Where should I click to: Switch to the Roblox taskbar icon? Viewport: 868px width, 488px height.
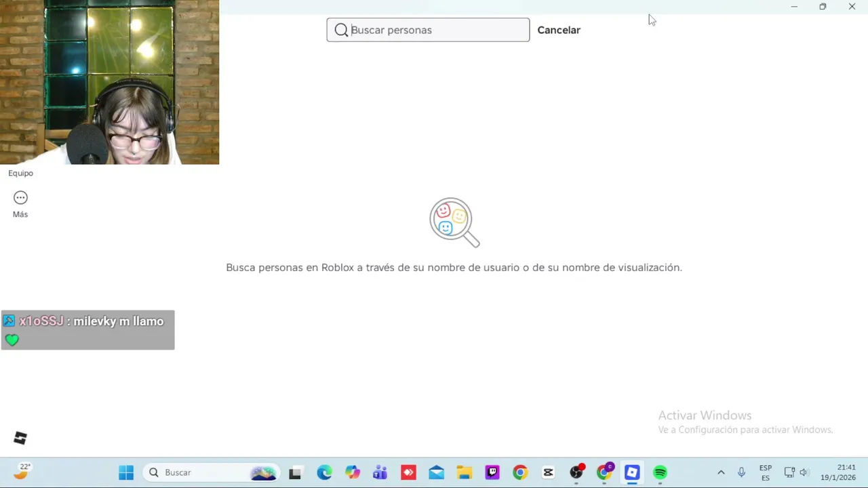click(x=632, y=472)
